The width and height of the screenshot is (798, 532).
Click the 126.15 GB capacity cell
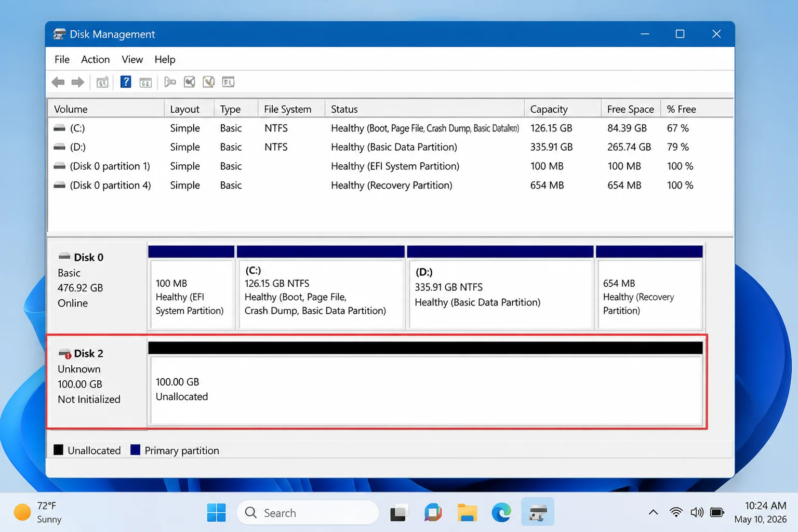coord(551,128)
